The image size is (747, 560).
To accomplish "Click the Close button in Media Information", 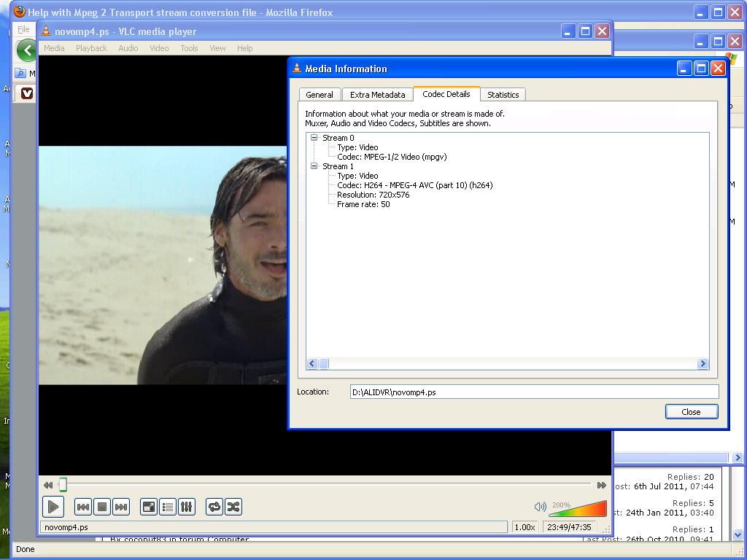I will coord(692,412).
